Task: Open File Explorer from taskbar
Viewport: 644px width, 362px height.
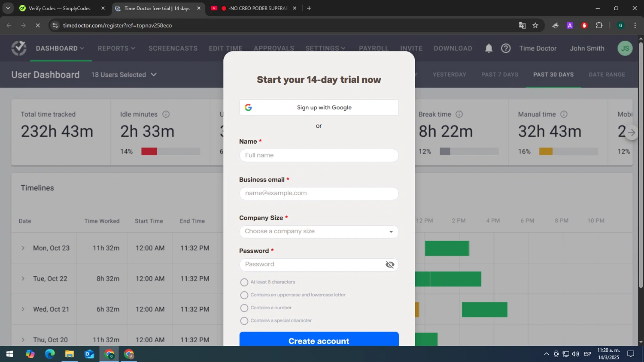Action: (x=70, y=354)
